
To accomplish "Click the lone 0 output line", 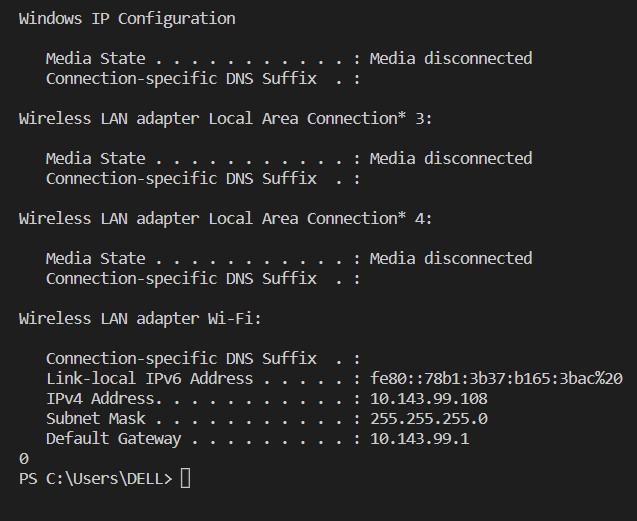I will 24,458.
